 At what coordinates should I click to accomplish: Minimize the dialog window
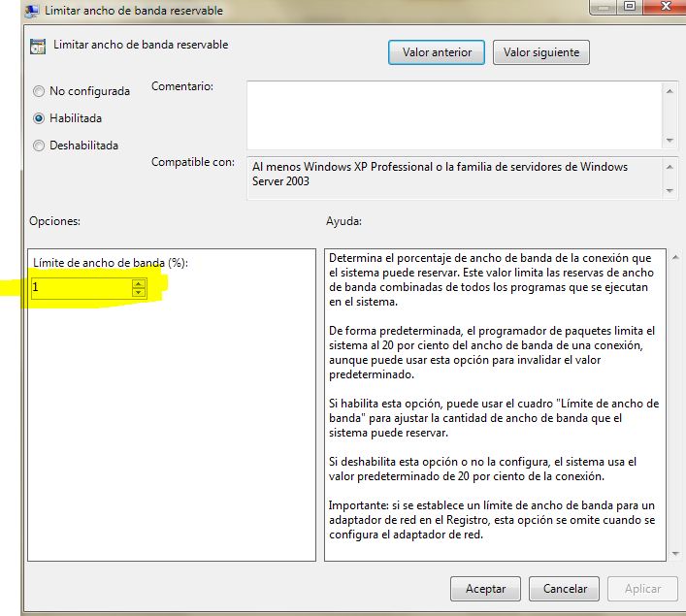pos(604,8)
